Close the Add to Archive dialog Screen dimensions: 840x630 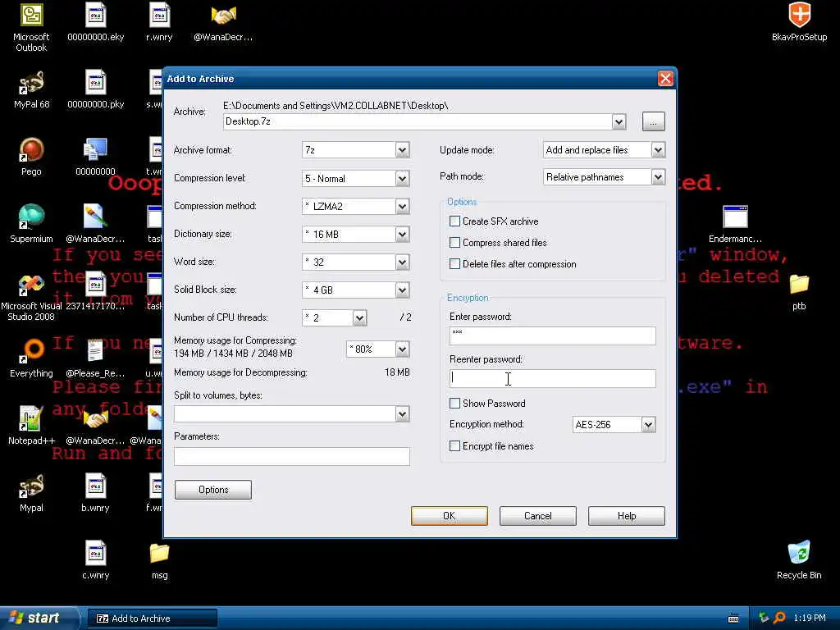click(x=665, y=79)
